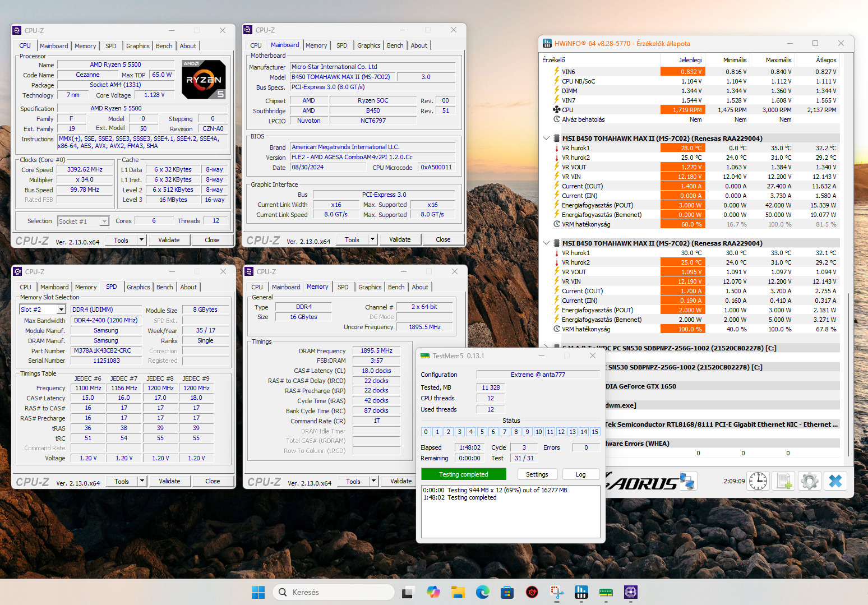The height and width of the screenshot is (605, 868).
Task: Open Microsoft Store from the taskbar
Action: (507, 592)
